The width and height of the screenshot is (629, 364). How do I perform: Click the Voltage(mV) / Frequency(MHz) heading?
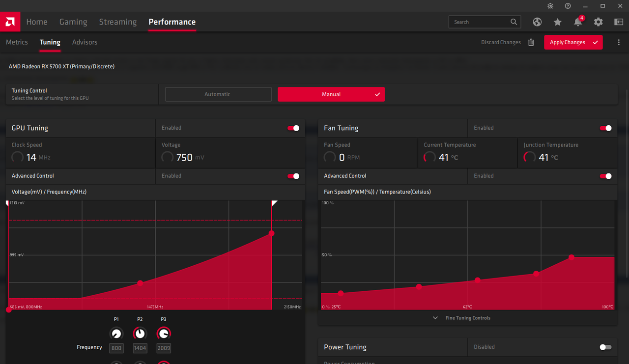click(49, 192)
